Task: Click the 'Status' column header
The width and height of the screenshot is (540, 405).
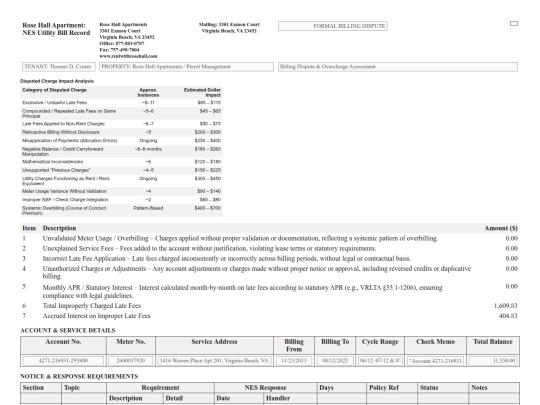Action: pyautogui.click(x=429, y=387)
